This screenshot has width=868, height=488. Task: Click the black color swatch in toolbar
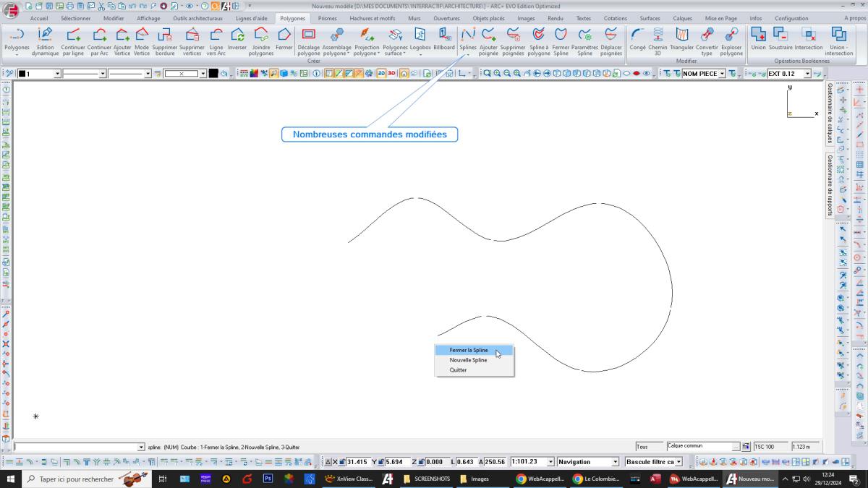click(x=213, y=74)
